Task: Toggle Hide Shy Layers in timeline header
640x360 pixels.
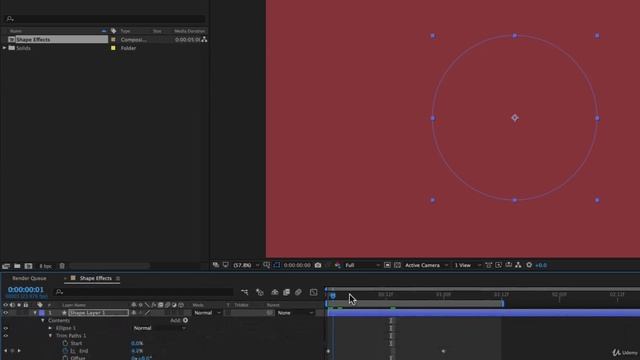Action: (275, 292)
